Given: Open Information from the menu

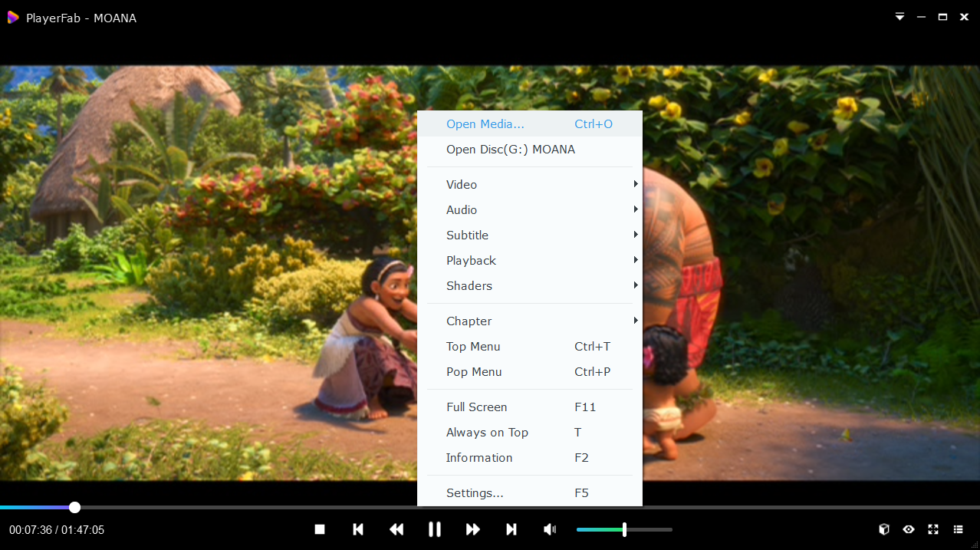Looking at the screenshot, I should point(530,458).
